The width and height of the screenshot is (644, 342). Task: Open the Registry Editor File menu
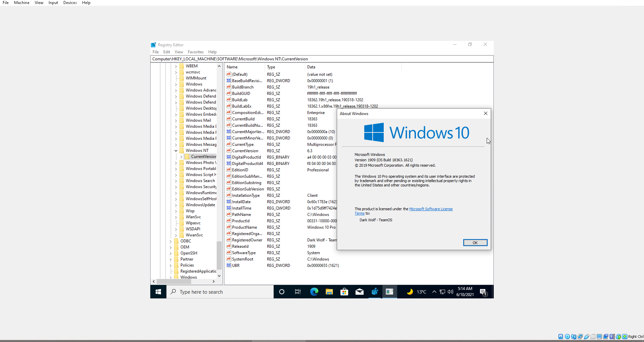click(156, 52)
